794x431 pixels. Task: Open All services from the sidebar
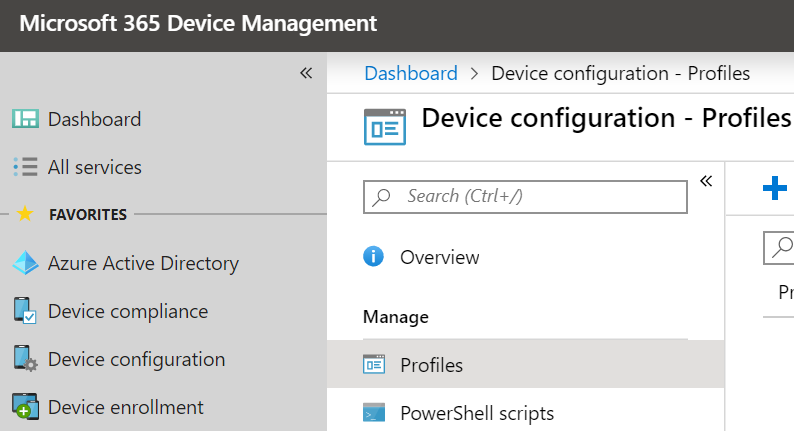(94, 167)
